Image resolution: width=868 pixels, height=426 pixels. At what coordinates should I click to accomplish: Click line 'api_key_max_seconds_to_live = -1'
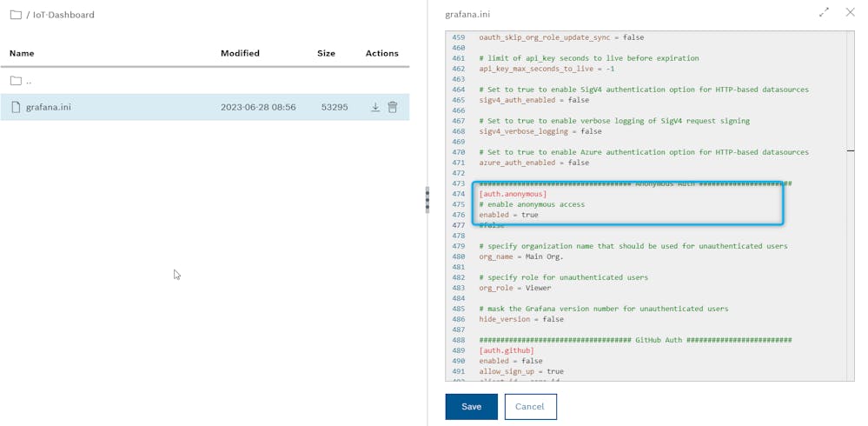547,69
